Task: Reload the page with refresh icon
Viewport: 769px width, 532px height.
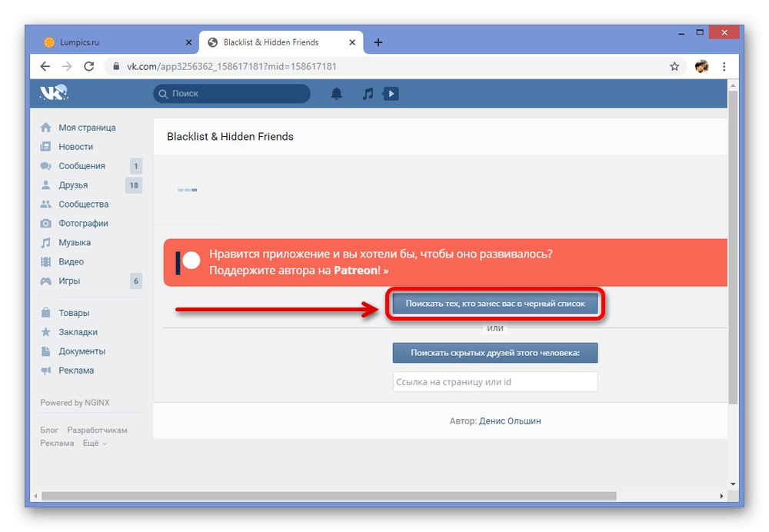Action: (88, 67)
